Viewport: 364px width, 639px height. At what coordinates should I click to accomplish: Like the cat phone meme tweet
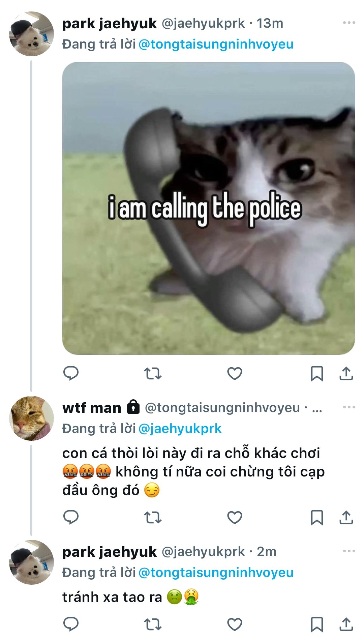tap(235, 374)
